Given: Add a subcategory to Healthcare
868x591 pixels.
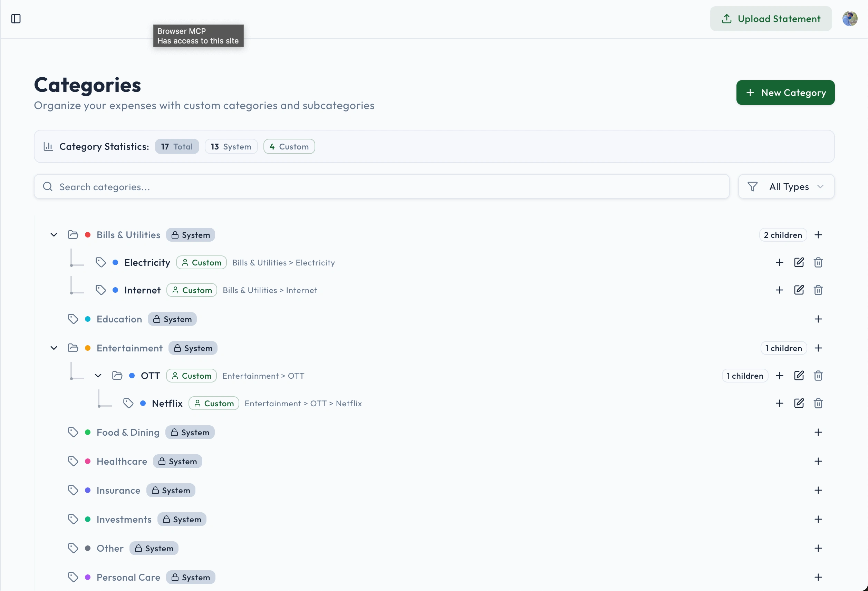Looking at the screenshot, I should 818,462.
